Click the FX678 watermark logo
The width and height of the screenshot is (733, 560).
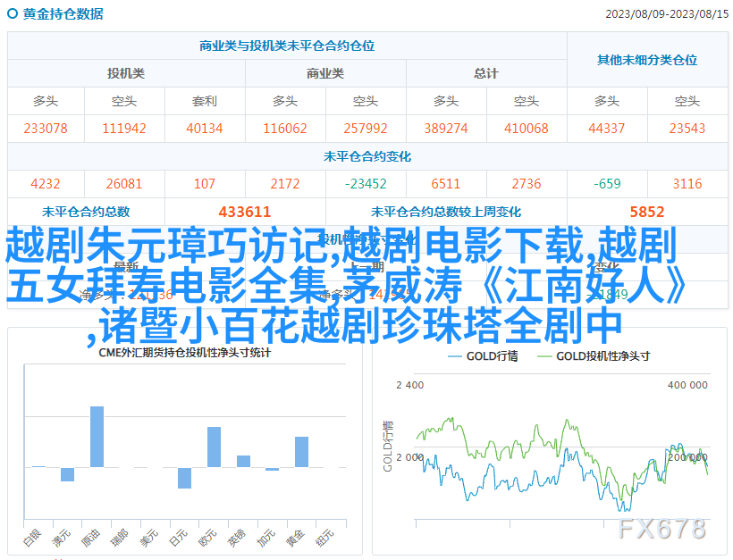(661, 529)
